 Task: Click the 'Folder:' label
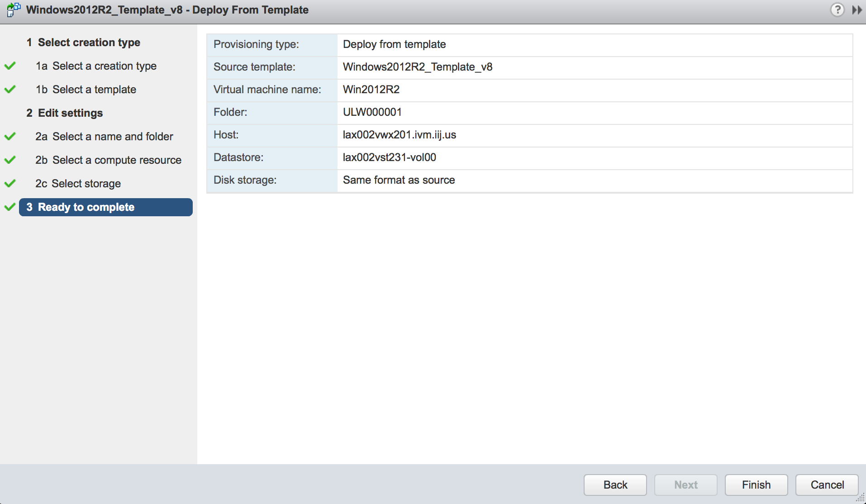point(230,112)
